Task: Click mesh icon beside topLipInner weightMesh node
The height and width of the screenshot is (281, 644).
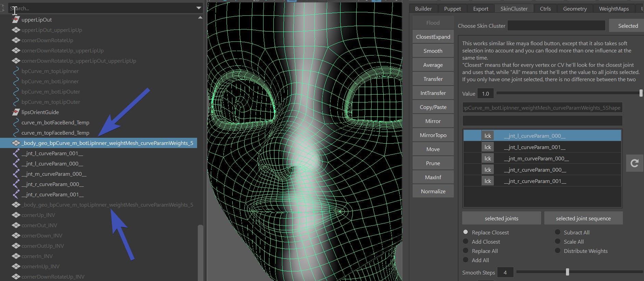Action: pos(16,205)
